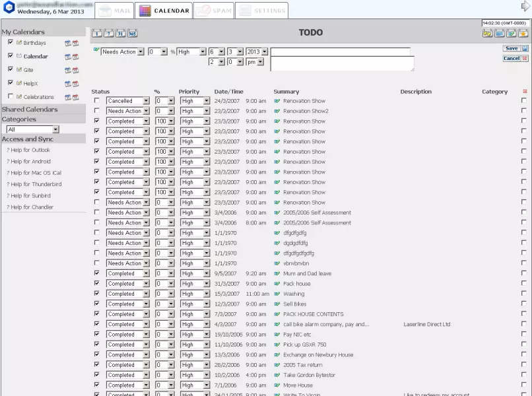This screenshot has height=396, width=532.
Task: Click the Cancel button
Action: (x=512, y=58)
